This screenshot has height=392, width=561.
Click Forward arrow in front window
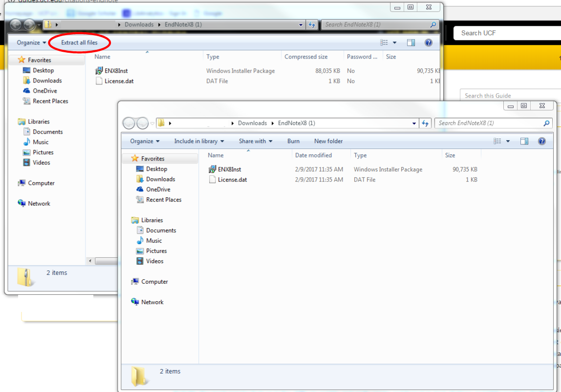(x=142, y=123)
